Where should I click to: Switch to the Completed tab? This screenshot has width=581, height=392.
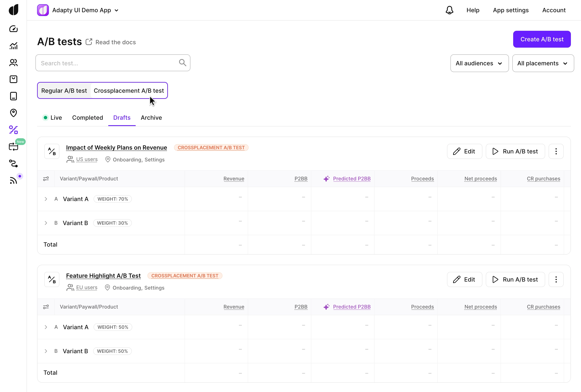click(x=87, y=118)
